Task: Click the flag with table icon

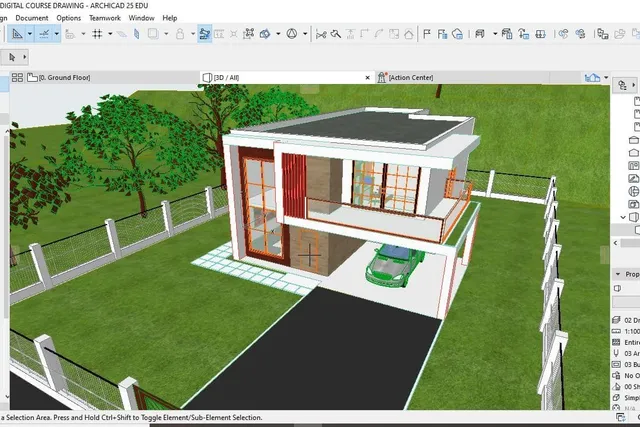Action: 442,34
